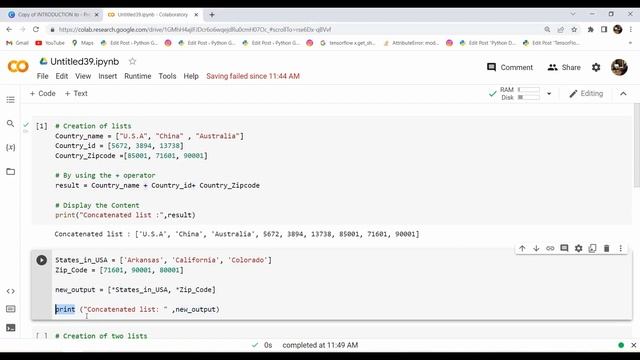Open the File menu
Screen dimensions: 640x360
tap(42, 76)
